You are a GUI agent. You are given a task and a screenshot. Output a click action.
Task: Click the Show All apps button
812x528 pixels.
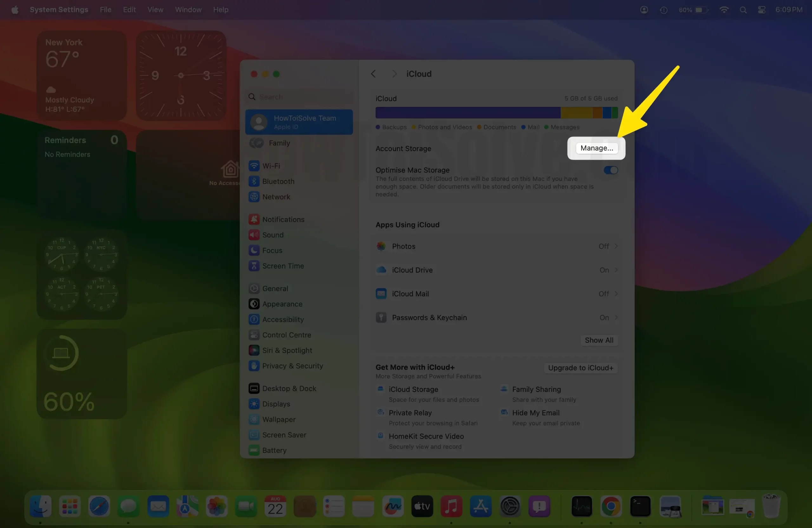[599, 340]
